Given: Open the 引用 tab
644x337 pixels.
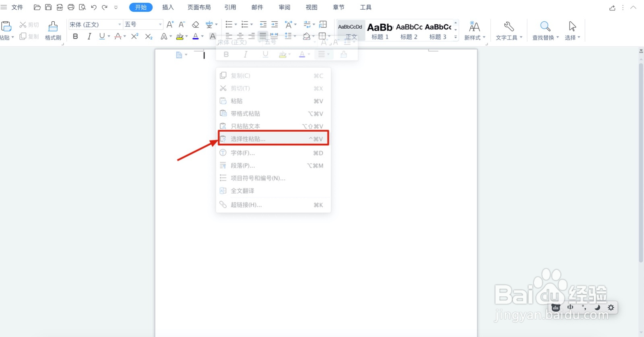Looking at the screenshot, I should [x=230, y=7].
